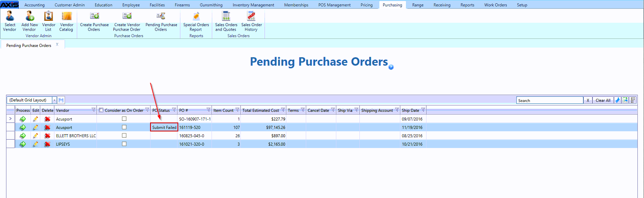Click the pin icon next to Clear All
644x198 pixels.
[x=617, y=100]
